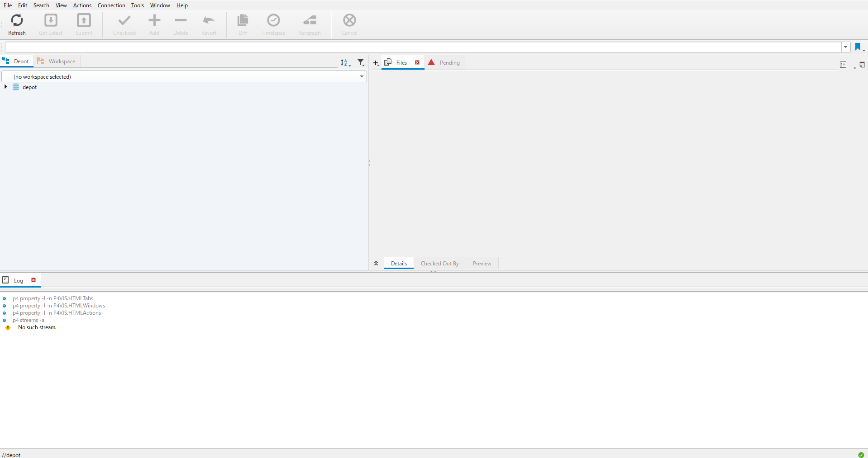Click the Checkout checkmark icon
868x458 pixels.
click(x=124, y=20)
